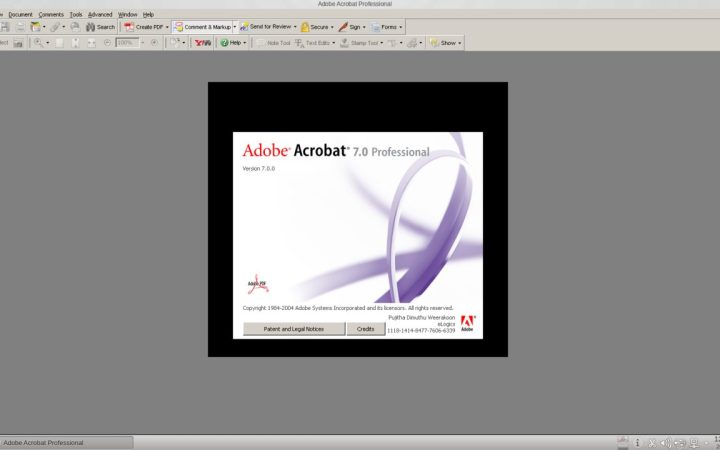Click the rotate page icon

(174, 43)
